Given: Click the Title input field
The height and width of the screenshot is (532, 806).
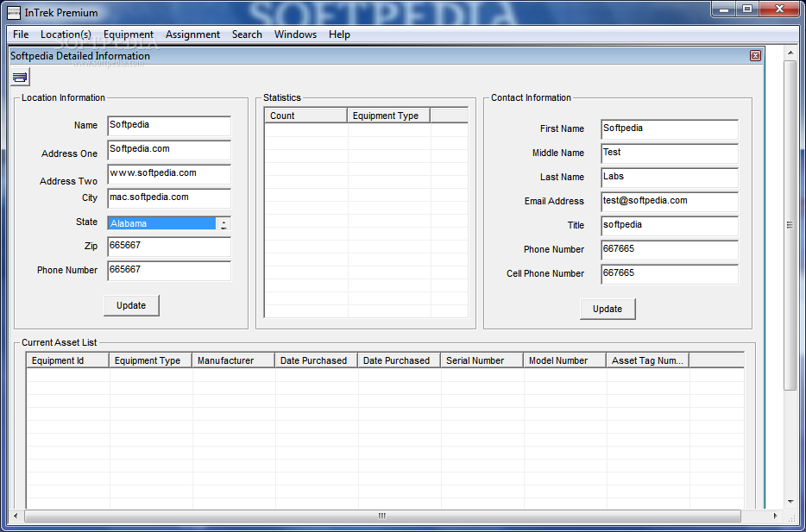Looking at the screenshot, I should [670, 226].
